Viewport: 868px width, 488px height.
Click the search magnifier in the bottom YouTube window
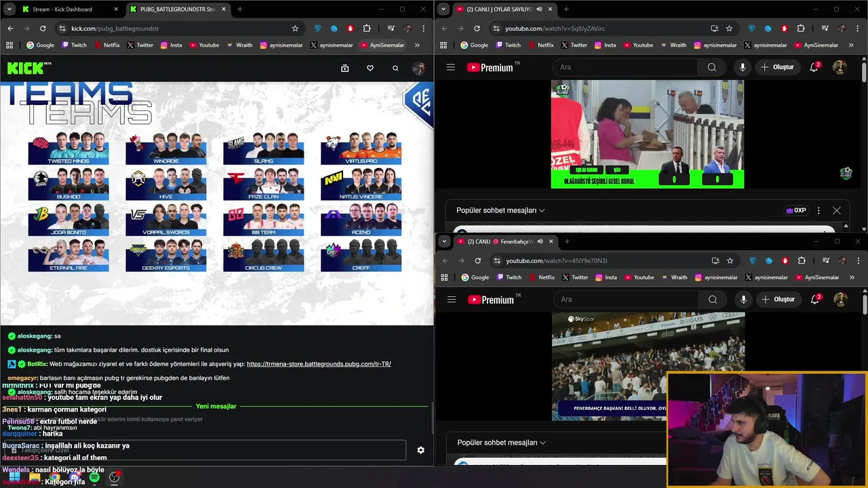pyautogui.click(x=713, y=299)
